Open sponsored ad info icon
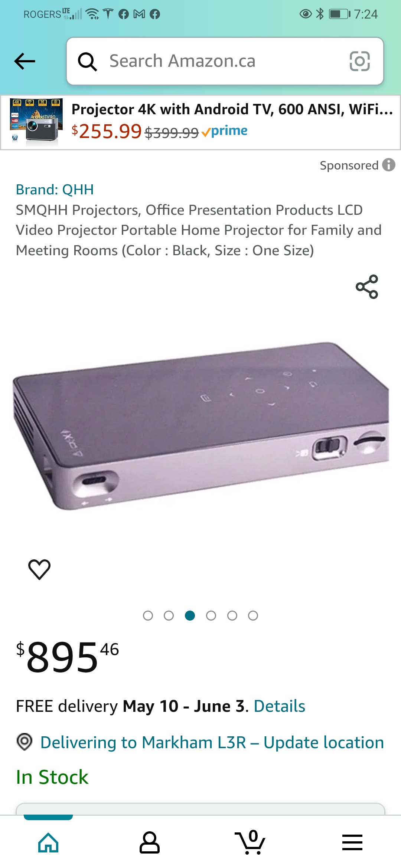The width and height of the screenshot is (401, 868). [x=389, y=165]
